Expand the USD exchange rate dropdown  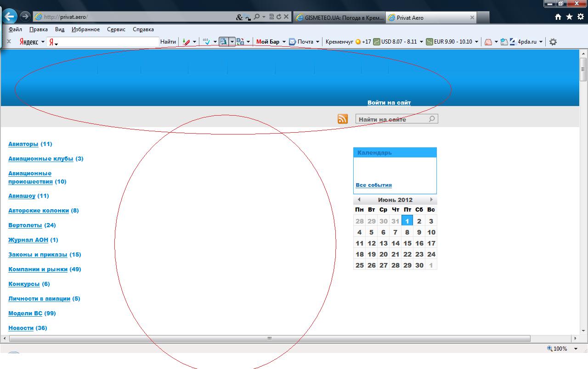(x=421, y=42)
